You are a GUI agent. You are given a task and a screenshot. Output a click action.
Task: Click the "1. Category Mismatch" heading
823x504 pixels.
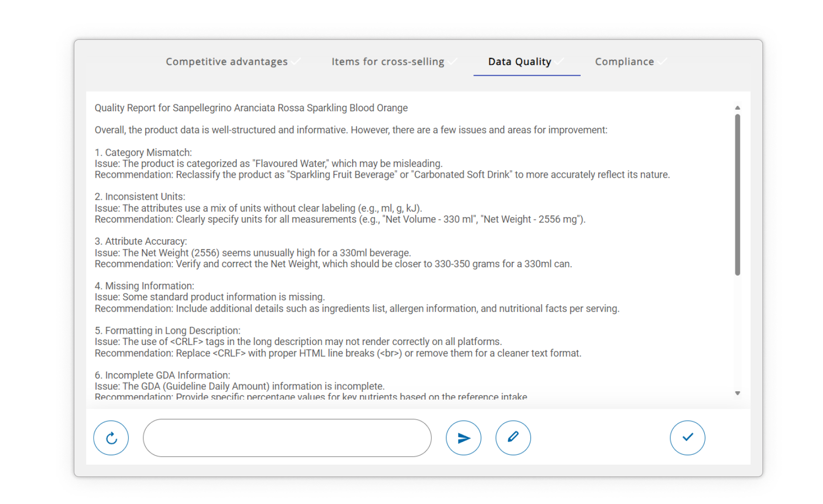pyautogui.click(x=143, y=153)
